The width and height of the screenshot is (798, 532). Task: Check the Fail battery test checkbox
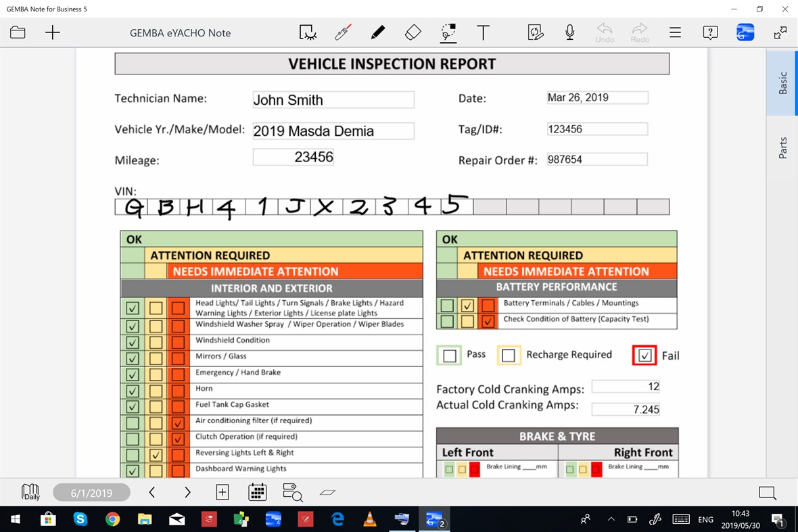coord(643,355)
